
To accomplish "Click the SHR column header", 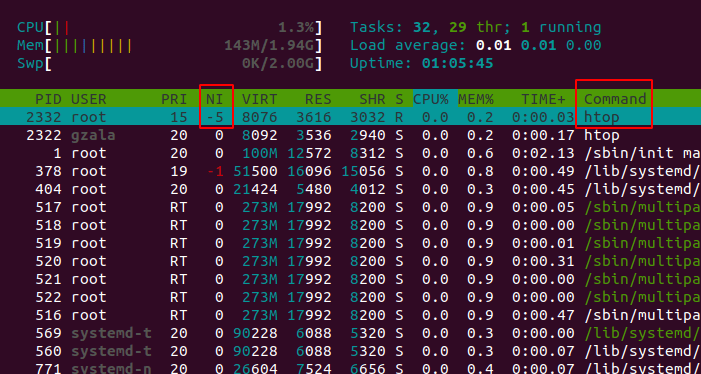I will [372, 99].
